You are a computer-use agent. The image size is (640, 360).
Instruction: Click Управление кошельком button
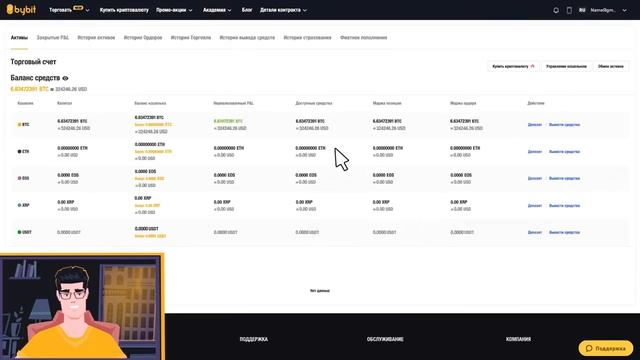pos(566,66)
